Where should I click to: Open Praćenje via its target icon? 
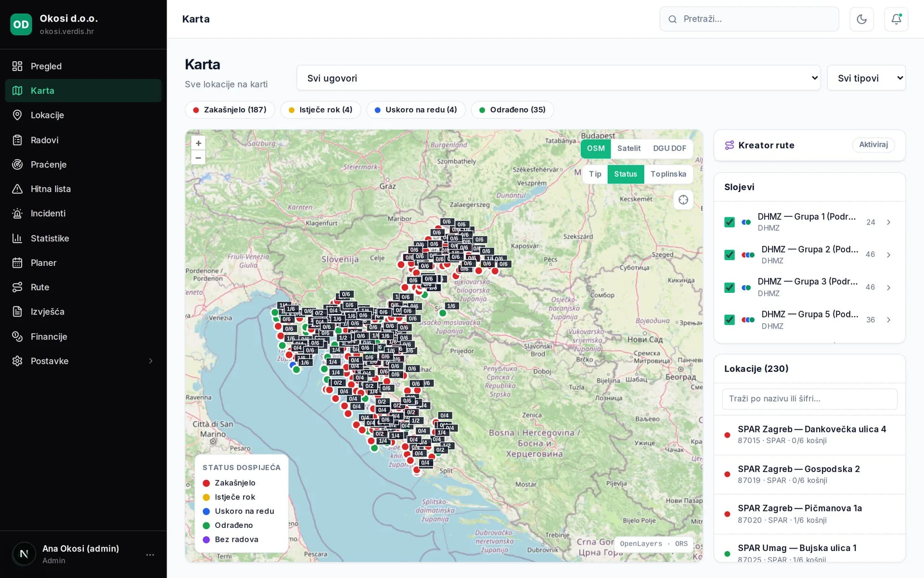(x=17, y=164)
